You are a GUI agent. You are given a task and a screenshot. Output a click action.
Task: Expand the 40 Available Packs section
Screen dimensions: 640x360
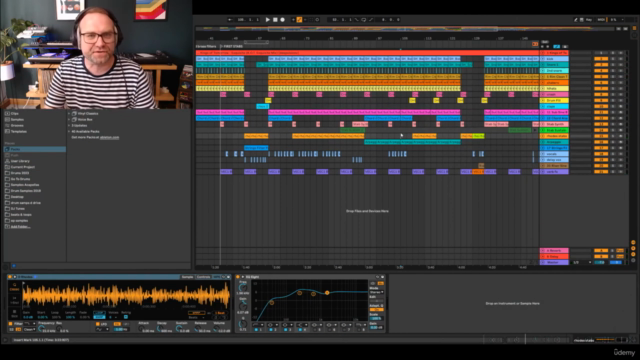pyautogui.click(x=69, y=131)
